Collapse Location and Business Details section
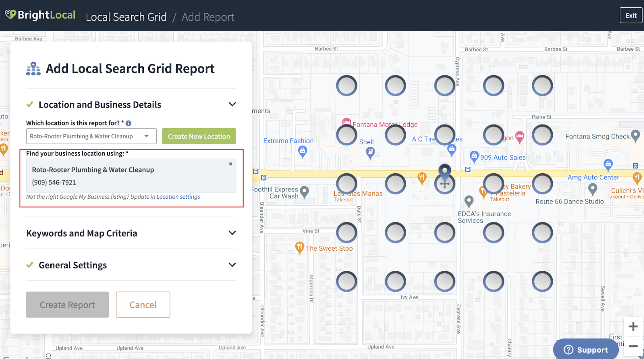 pyautogui.click(x=232, y=104)
